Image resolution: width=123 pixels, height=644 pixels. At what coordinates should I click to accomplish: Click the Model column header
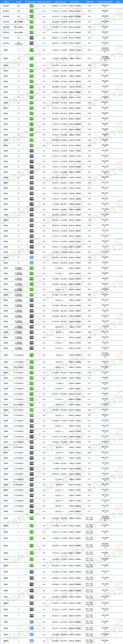point(19,2)
